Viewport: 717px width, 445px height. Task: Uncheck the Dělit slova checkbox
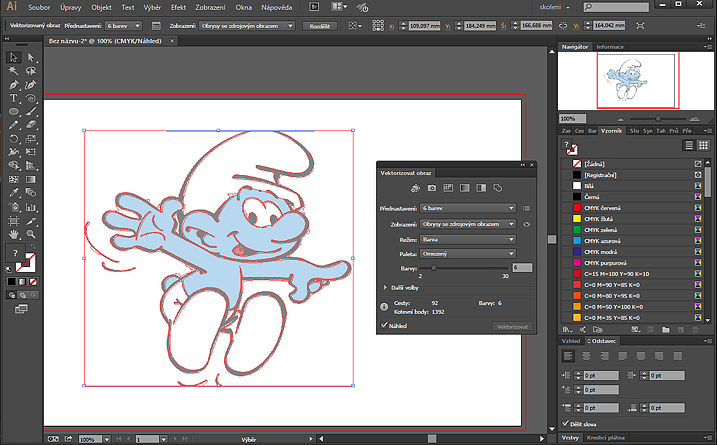pos(566,424)
